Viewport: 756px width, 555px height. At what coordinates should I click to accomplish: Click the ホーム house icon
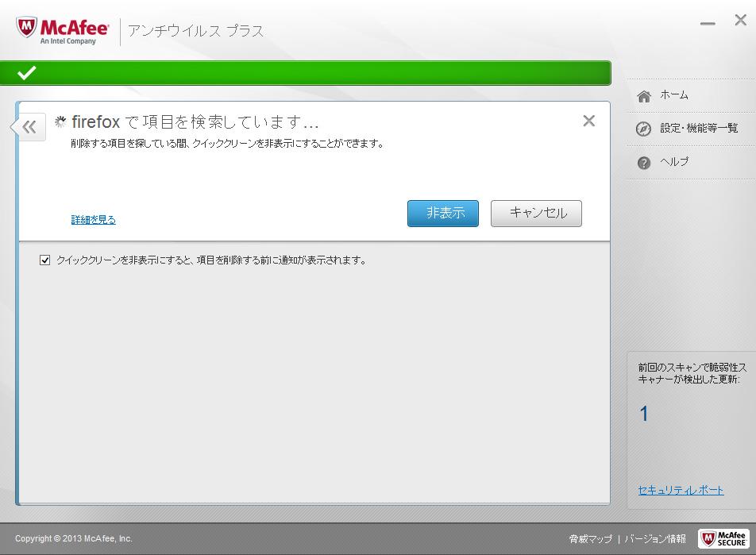click(x=644, y=96)
